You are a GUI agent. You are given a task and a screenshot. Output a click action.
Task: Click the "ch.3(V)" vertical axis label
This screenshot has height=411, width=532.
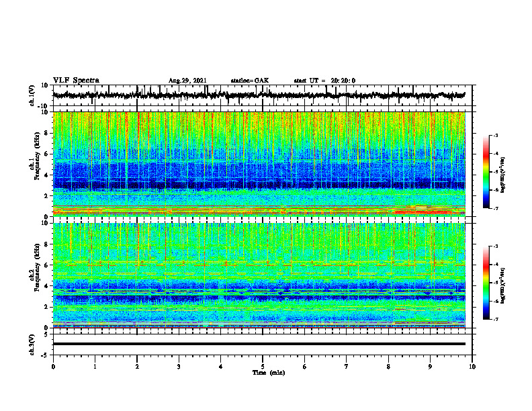[32, 345]
